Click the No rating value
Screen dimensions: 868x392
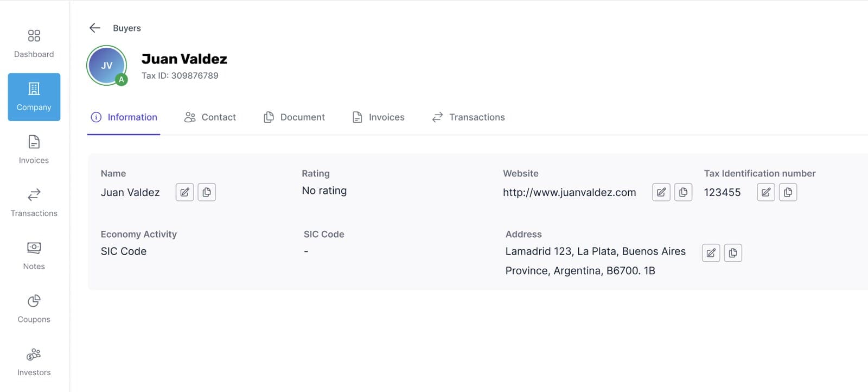pos(324,191)
